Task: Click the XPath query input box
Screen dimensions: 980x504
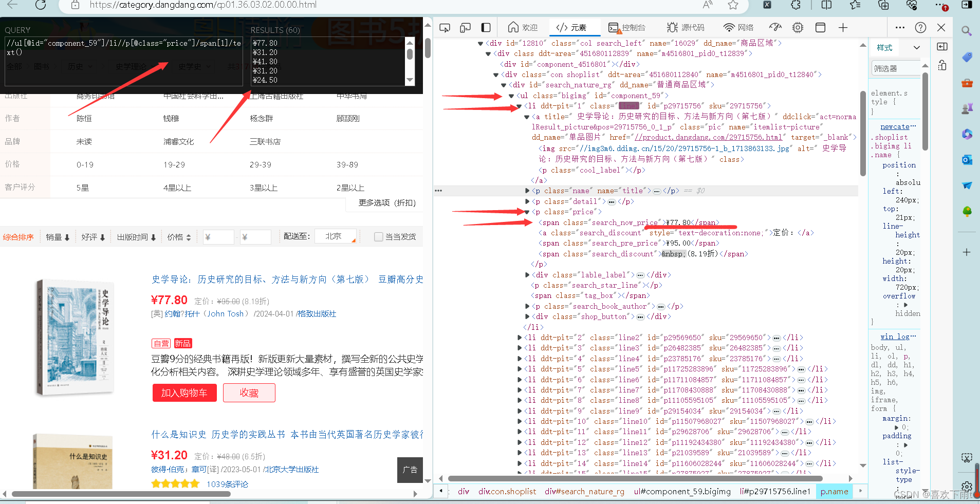Action: [x=123, y=61]
